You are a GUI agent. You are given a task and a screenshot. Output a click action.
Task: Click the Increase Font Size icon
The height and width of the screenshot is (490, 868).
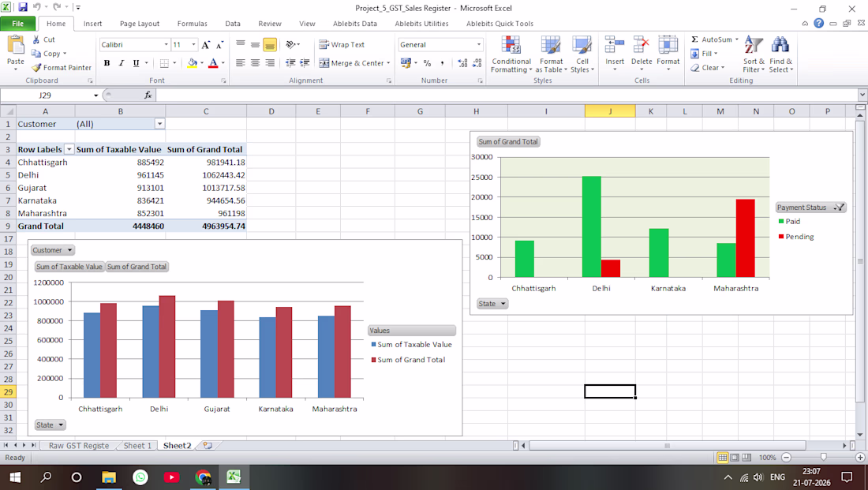[206, 45]
